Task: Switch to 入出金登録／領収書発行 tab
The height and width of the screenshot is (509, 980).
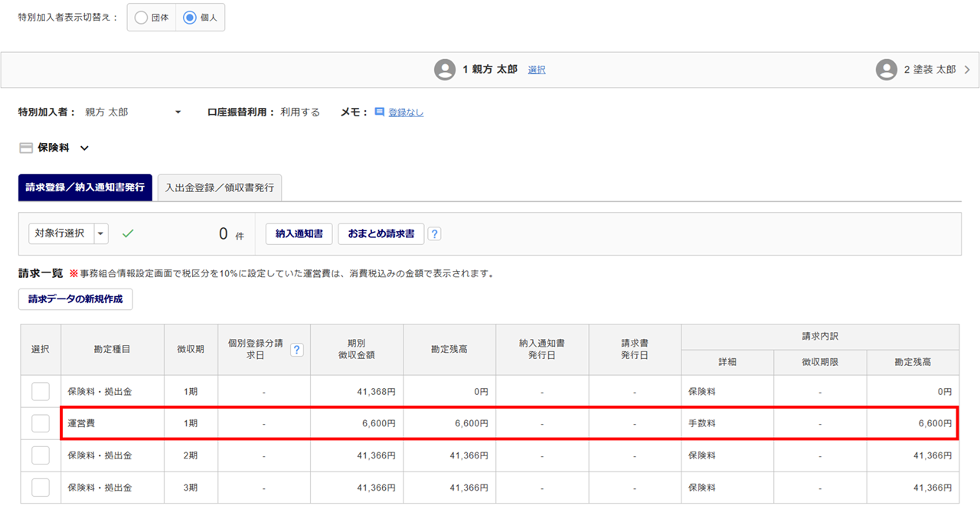Action: (219, 188)
